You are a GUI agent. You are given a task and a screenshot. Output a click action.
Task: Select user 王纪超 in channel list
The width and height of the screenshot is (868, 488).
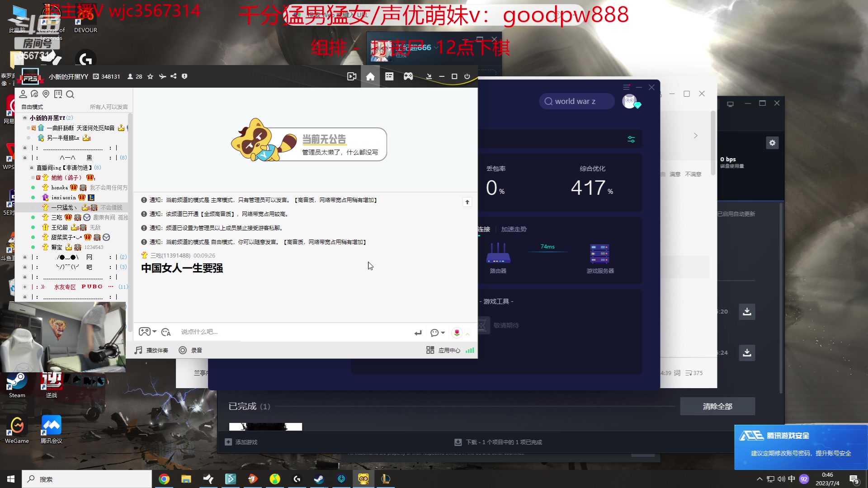(x=59, y=227)
